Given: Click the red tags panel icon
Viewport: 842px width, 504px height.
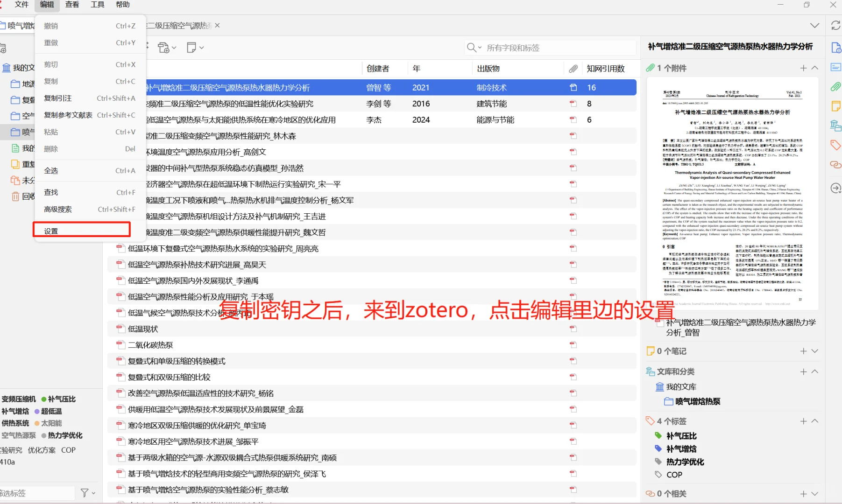Looking at the screenshot, I should (835, 145).
